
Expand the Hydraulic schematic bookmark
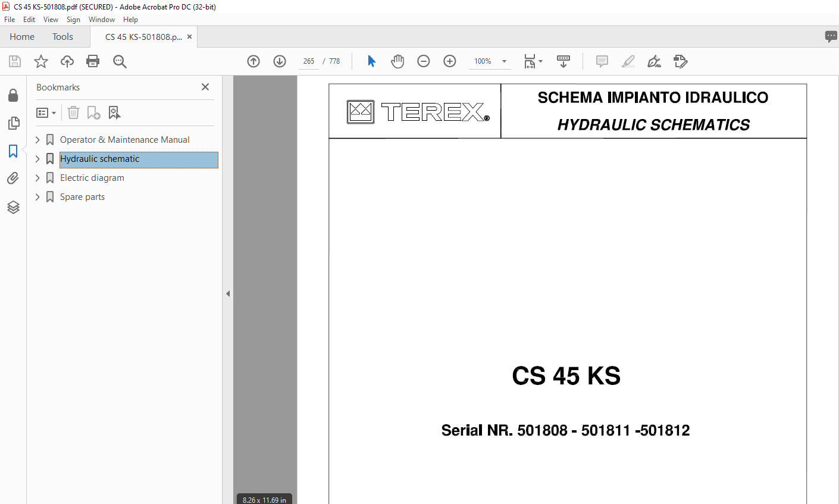click(x=37, y=159)
